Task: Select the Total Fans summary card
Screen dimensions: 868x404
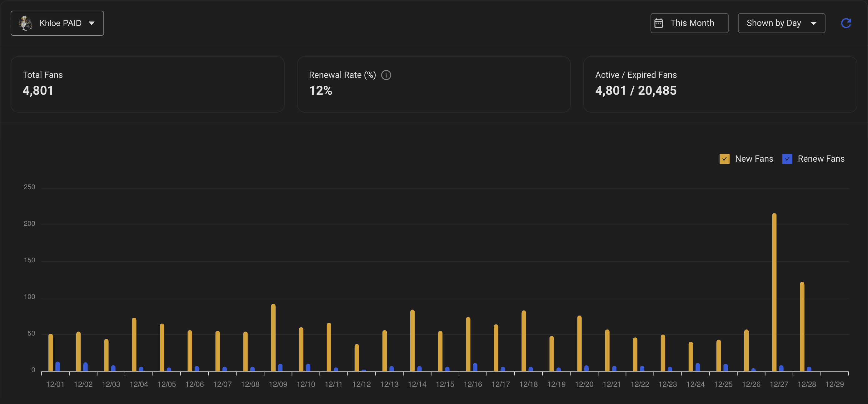Action: pyautogui.click(x=147, y=84)
